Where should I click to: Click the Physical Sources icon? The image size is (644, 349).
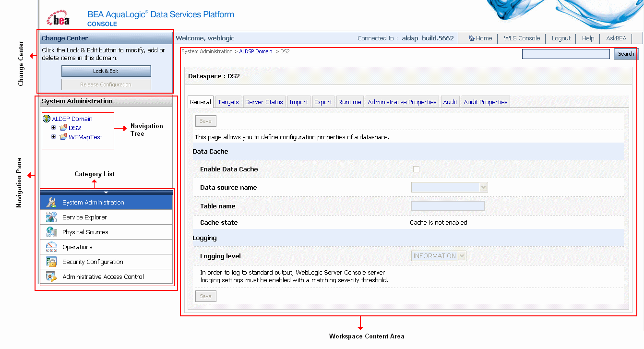(x=51, y=232)
